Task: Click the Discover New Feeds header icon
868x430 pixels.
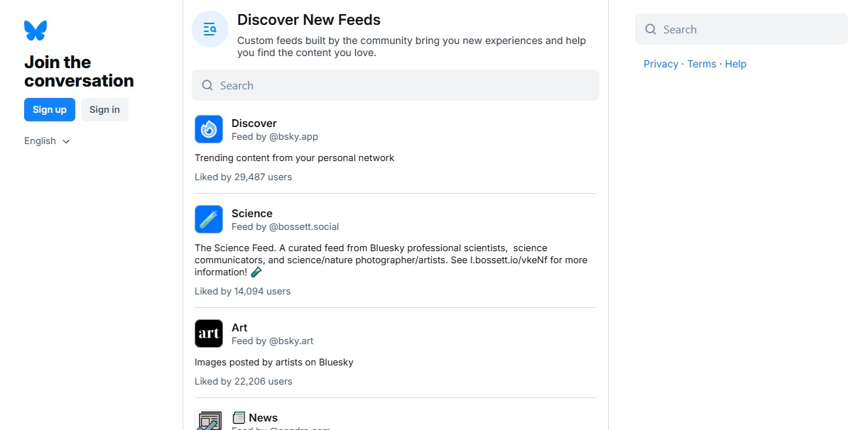Action: 210,29
